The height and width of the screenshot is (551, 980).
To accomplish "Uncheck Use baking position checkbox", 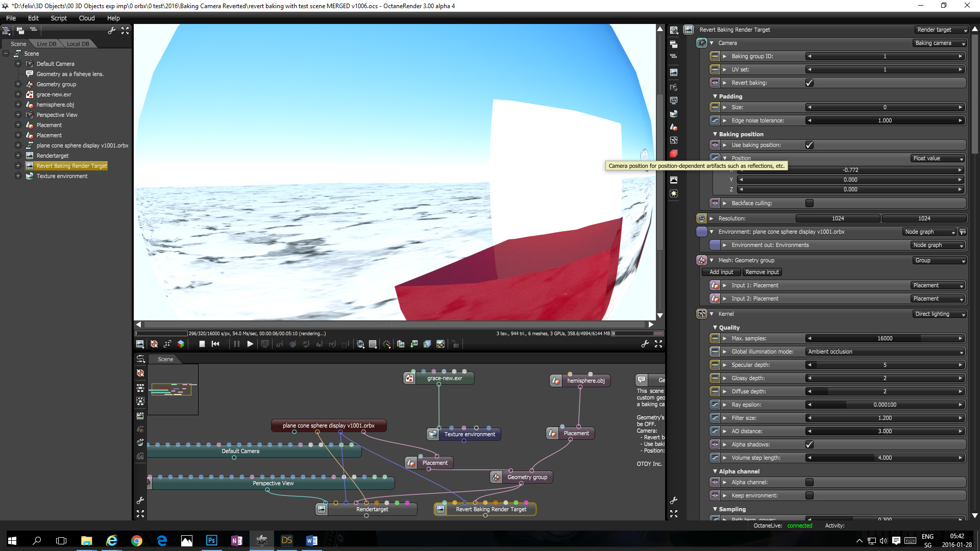I will [x=810, y=145].
